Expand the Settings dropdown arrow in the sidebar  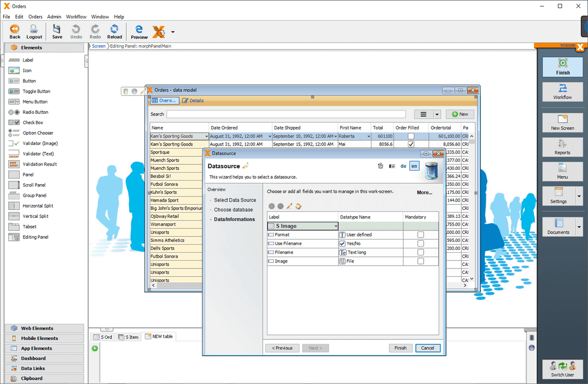point(578,196)
